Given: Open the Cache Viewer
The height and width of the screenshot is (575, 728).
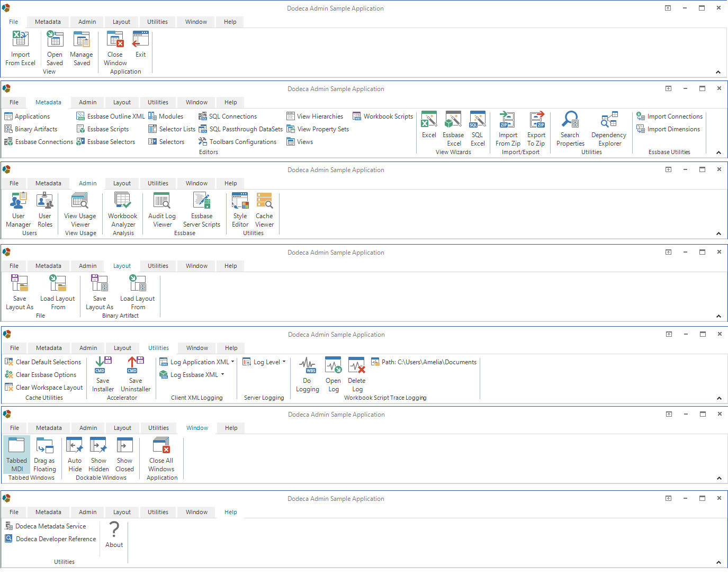Looking at the screenshot, I should click(x=264, y=210).
